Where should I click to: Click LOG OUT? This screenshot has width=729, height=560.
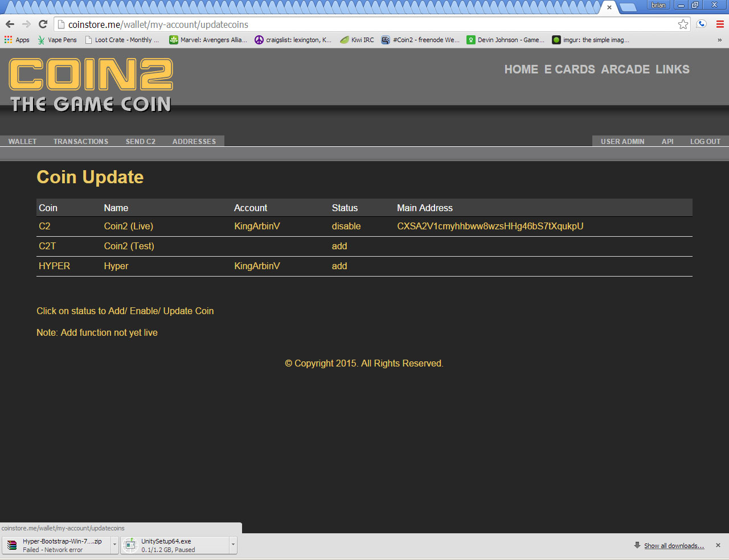coord(705,141)
